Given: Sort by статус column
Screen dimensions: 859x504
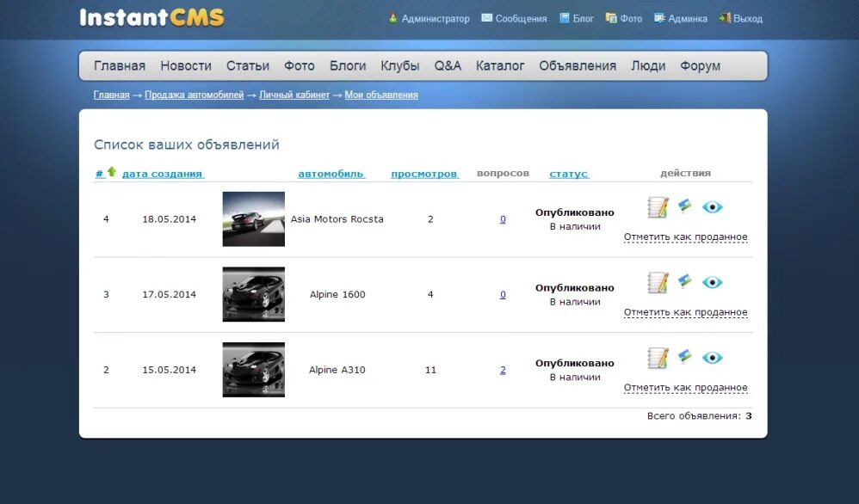Looking at the screenshot, I should click(x=569, y=174).
